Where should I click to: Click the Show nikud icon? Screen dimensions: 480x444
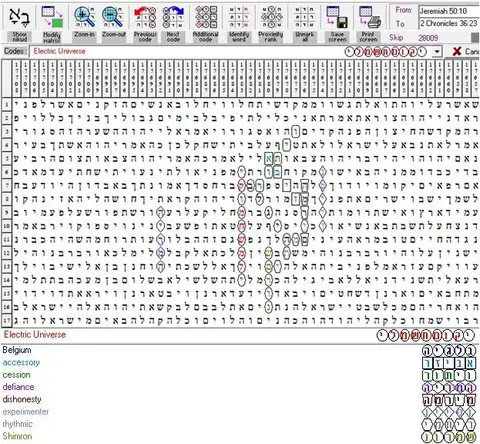point(19,17)
